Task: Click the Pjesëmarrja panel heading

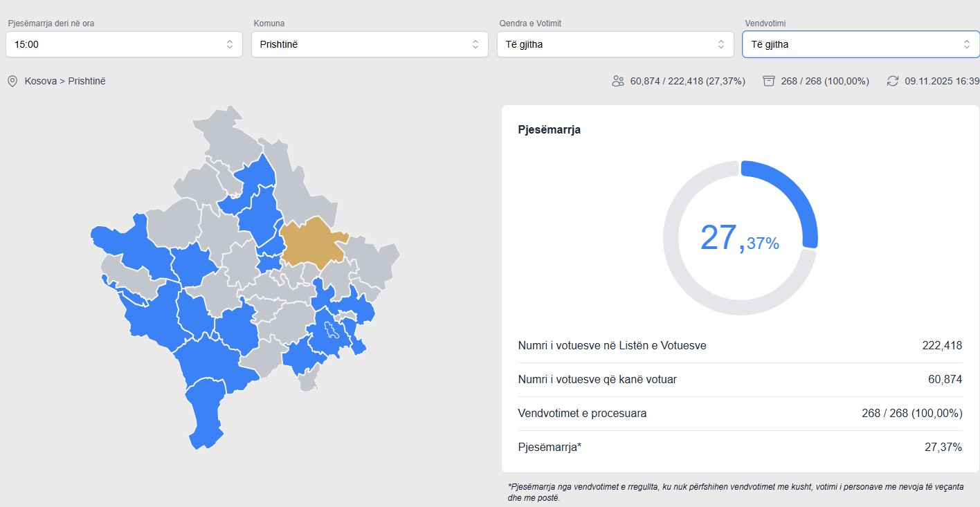Action: click(x=549, y=129)
